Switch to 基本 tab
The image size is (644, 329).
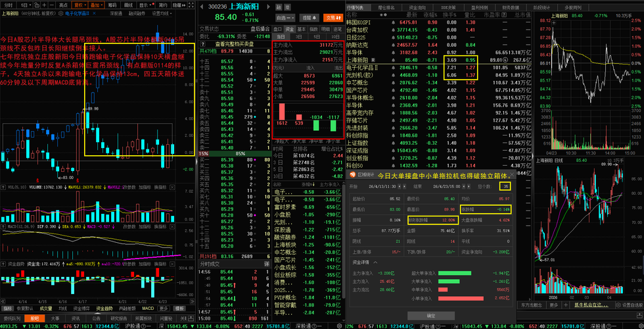(302, 29)
